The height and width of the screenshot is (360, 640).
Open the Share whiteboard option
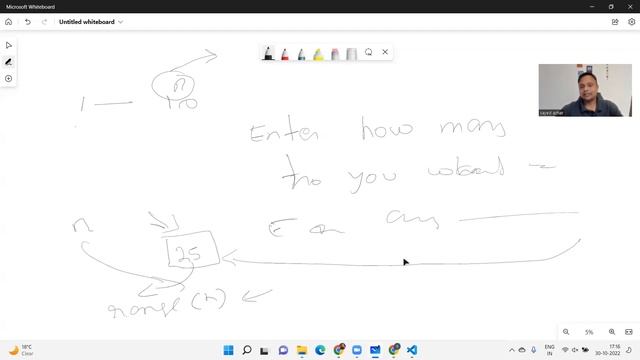point(615,22)
